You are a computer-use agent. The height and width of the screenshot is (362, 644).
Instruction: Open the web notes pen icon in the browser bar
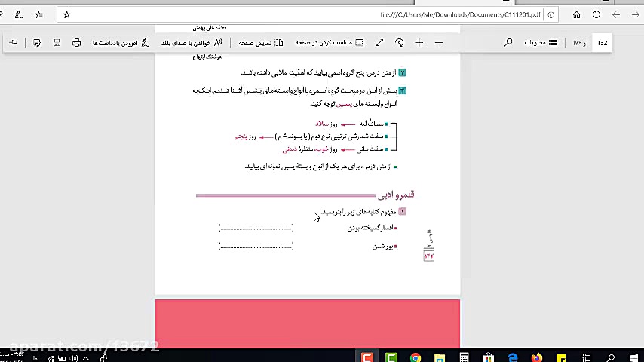pyautogui.click(x=19, y=15)
